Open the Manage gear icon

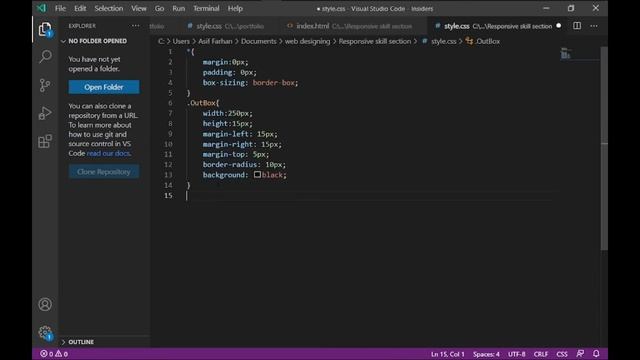(x=45, y=333)
